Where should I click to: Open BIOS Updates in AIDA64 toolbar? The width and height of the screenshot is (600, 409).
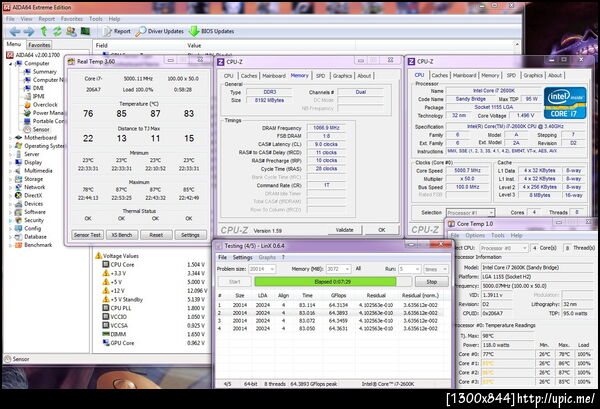point(211,31)
